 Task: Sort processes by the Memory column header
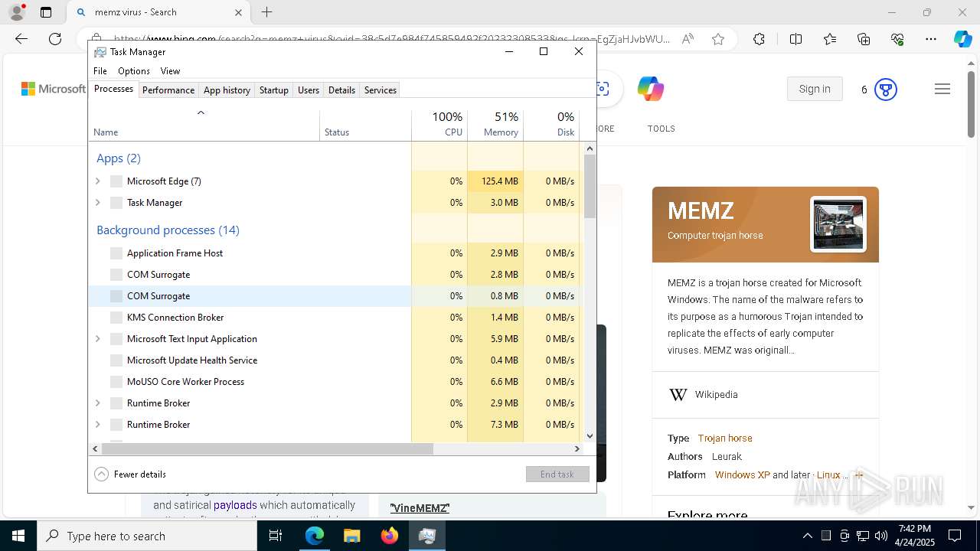pyautogui.click(x=495, y=125)
